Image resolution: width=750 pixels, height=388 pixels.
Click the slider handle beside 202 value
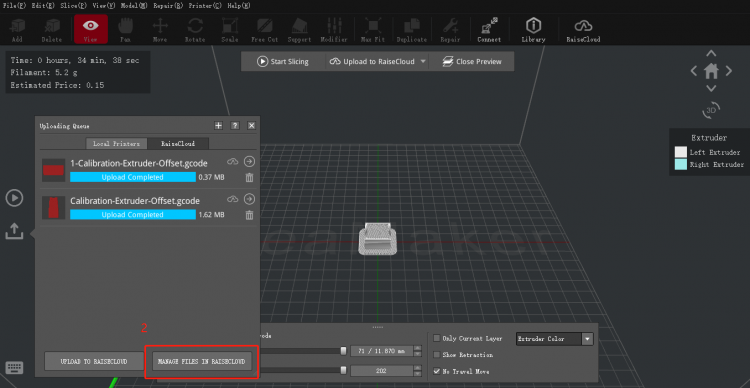343,370
